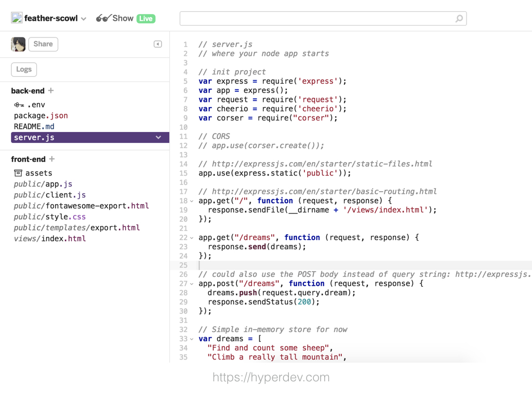The height and width of the screenshot is (399, 532).
Task: Click the assets archive box icon
Action: 18,173
